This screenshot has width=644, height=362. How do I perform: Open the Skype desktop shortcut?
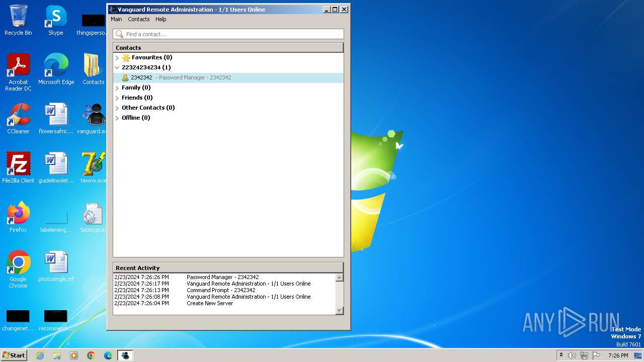(x=56, y=20)
